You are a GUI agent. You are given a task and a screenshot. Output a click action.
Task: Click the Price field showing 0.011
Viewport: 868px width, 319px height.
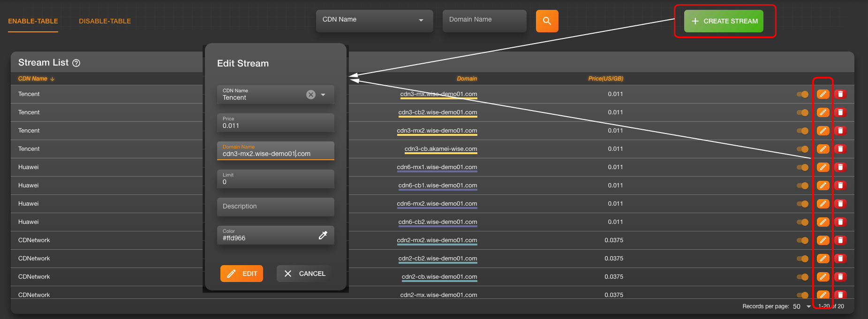click(x=276, y=123)
